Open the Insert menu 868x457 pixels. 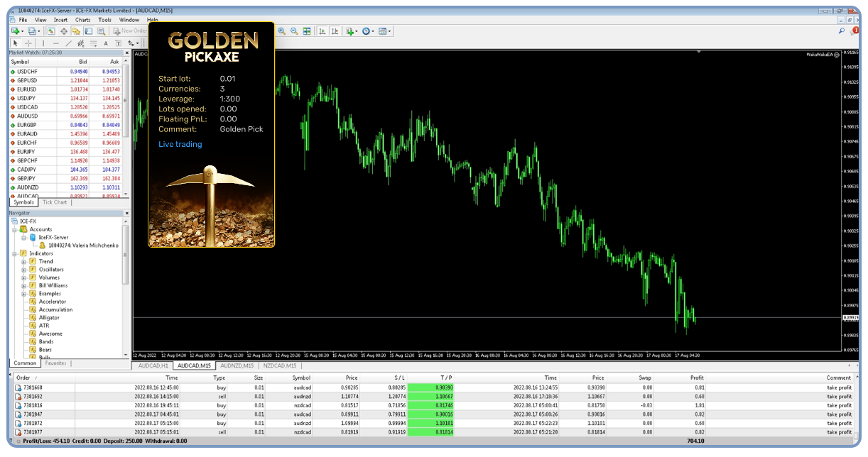click(60, 20)
